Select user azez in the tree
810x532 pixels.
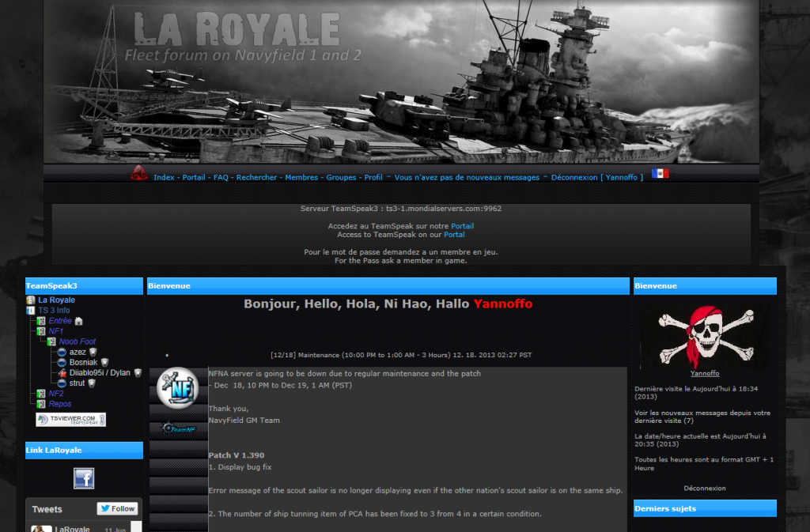[x=78, y=352]
